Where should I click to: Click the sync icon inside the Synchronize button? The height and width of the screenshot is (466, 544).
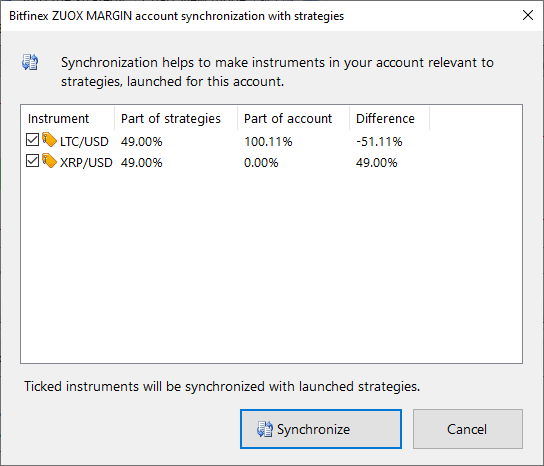(265, 429)
